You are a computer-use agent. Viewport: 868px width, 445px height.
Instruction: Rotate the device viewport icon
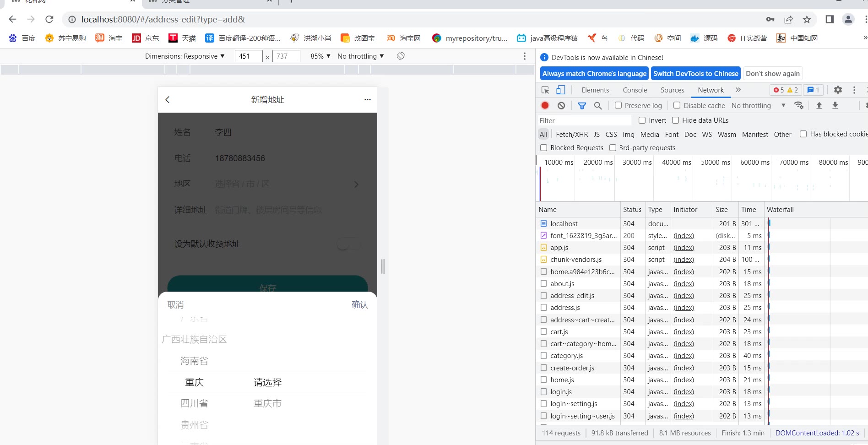coord(401,56)
